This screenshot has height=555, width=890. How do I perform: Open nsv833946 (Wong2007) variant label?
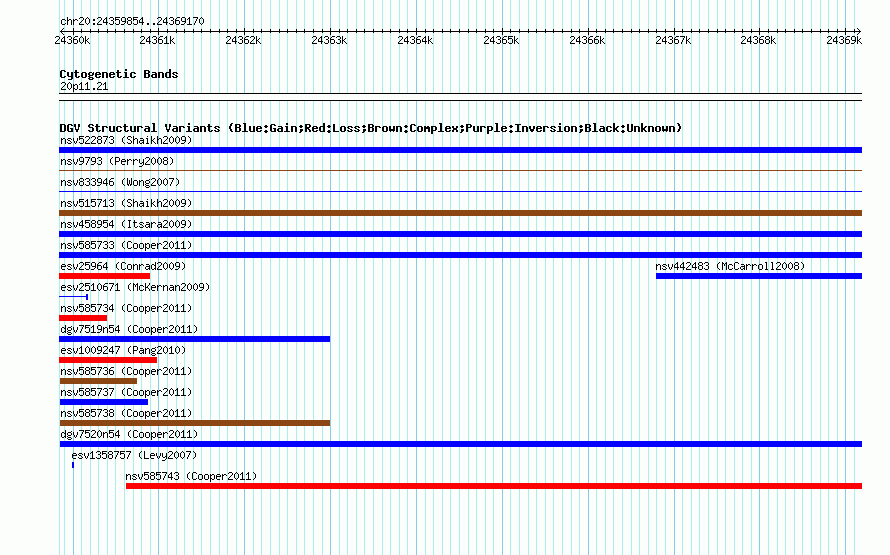tap(120, 182)
